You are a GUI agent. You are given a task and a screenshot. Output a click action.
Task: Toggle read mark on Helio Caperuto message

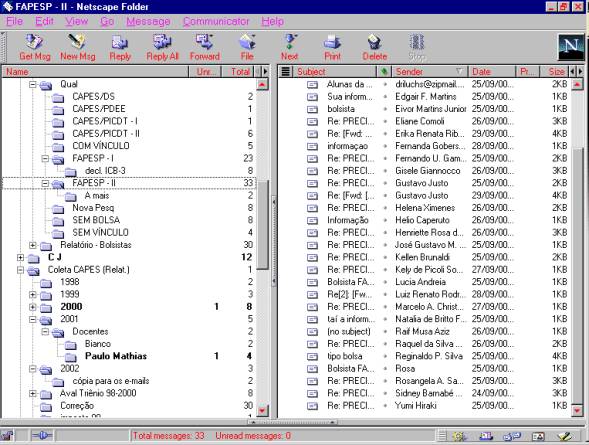coord(385,220)
